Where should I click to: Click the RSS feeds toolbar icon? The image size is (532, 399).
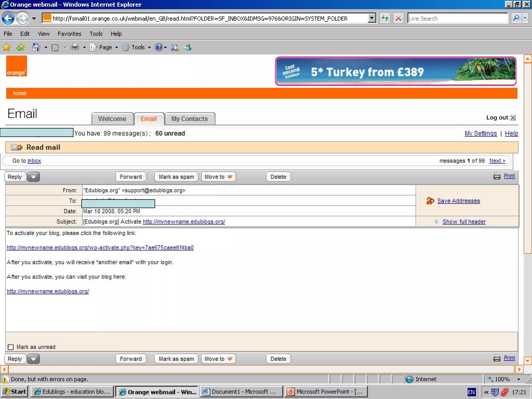click(x=55, y=48)
